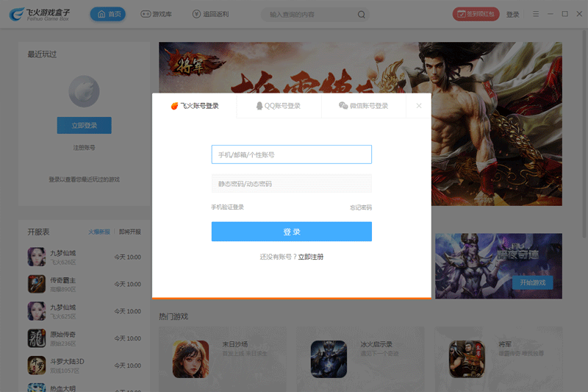Click the 原始传奇 row title
588x392 pixels.
(63, 335)
